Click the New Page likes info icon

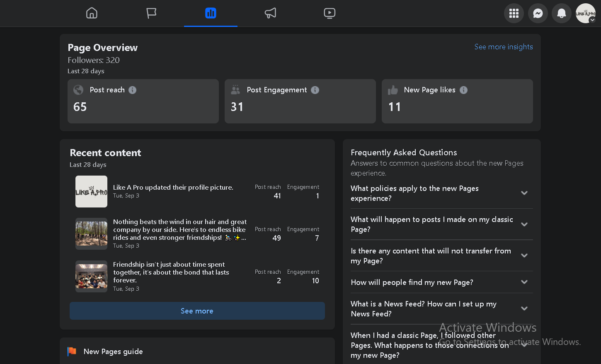(x=463, y=90)
